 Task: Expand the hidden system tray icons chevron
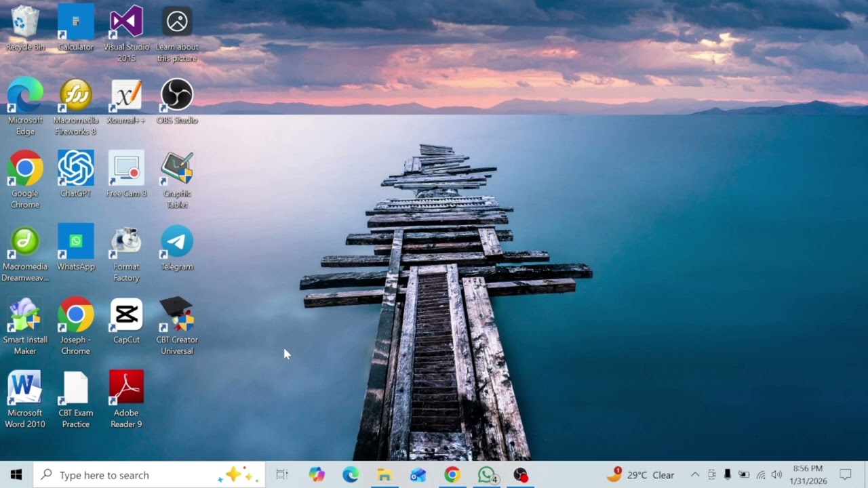point(695,475)
